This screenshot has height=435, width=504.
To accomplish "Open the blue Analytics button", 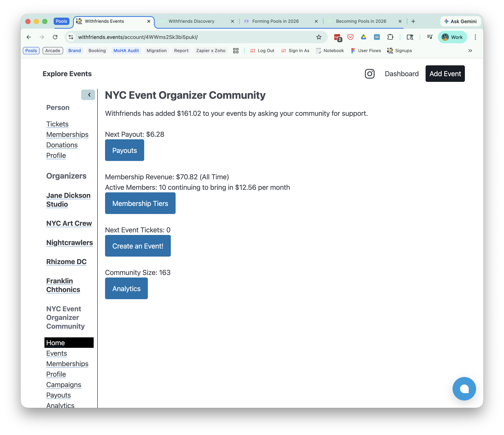I will tap(126, 288).
